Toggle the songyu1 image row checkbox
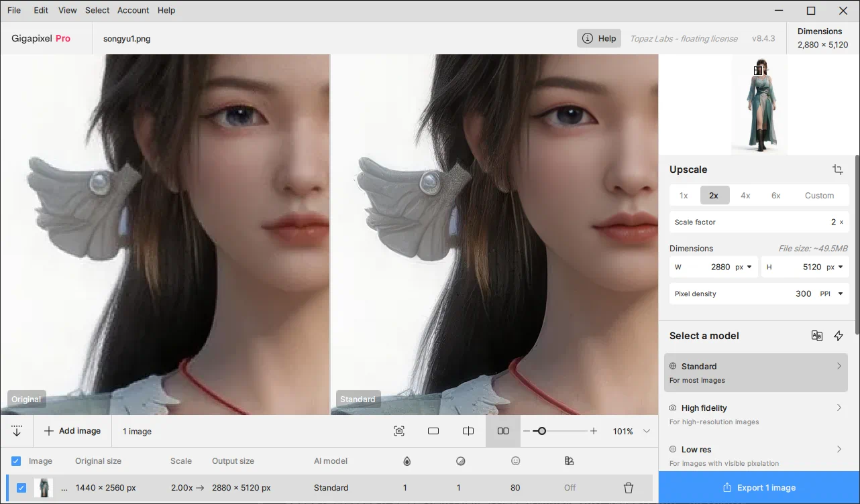Screen dimensions: 860x504 click(21, 488)
